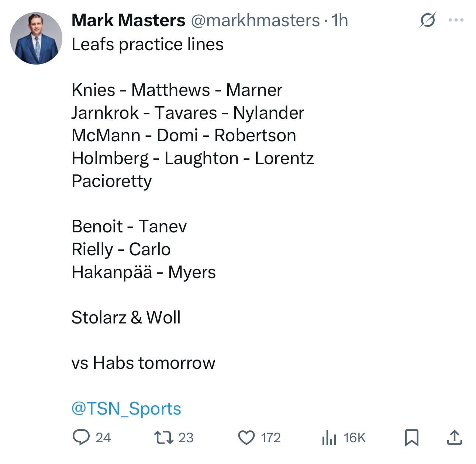Open the @TSN_Sports mention link
Viewport: 476px width, 464px height.
126,409
